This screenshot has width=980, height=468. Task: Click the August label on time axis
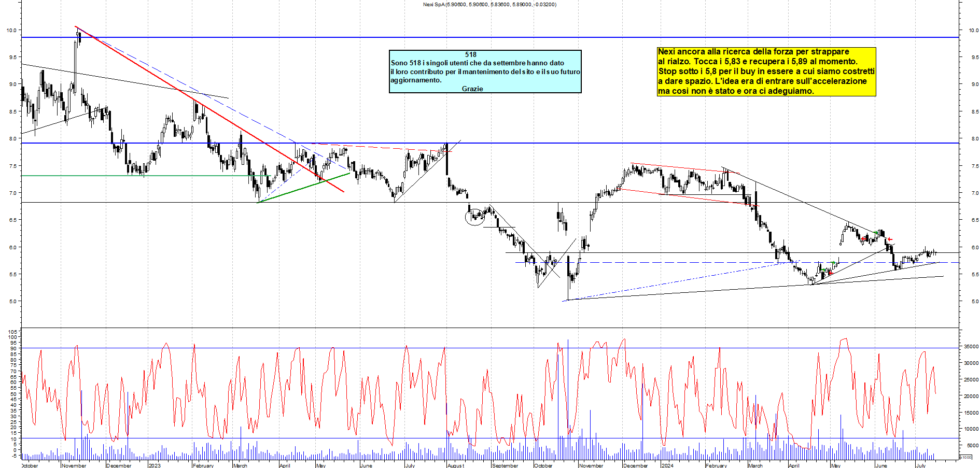(456, 465)
